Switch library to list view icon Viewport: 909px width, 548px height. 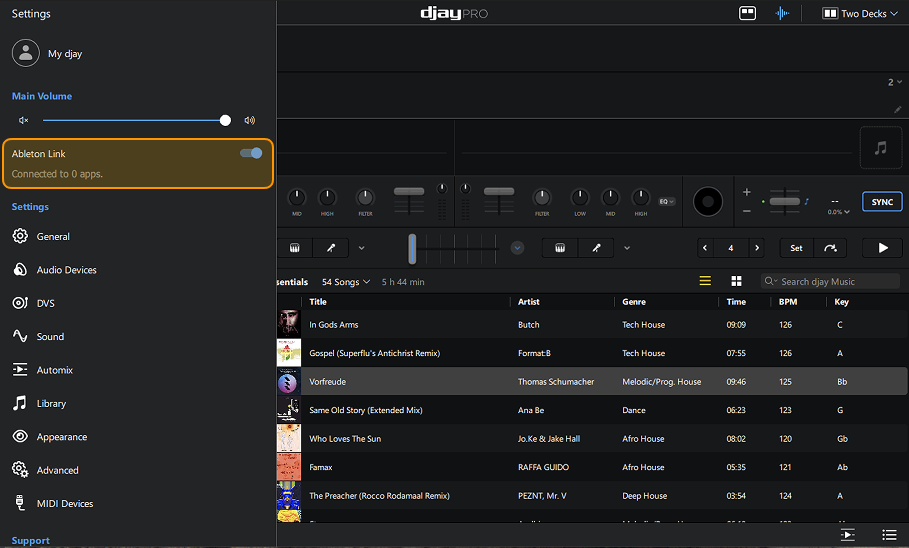pos(705,282)
